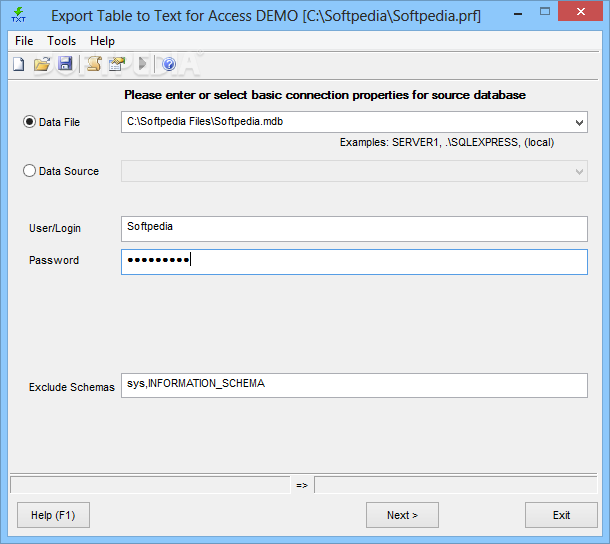Minimize the Export Table window

tap(518, 13)
